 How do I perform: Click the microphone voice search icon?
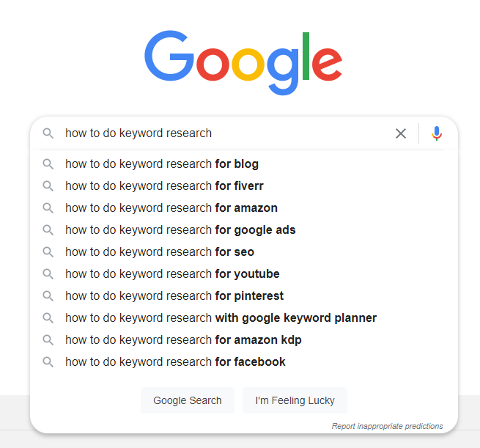point(437,133)
